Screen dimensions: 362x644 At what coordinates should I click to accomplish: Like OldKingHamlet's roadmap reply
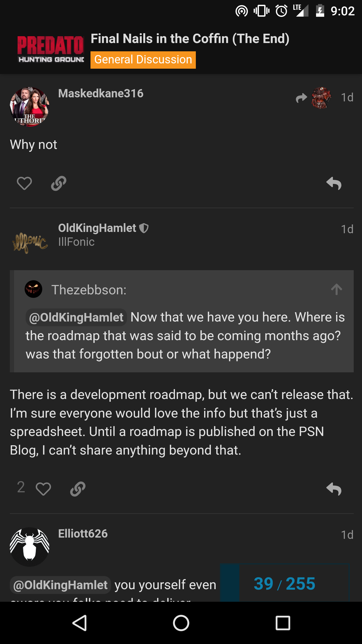tap(43, 489)
